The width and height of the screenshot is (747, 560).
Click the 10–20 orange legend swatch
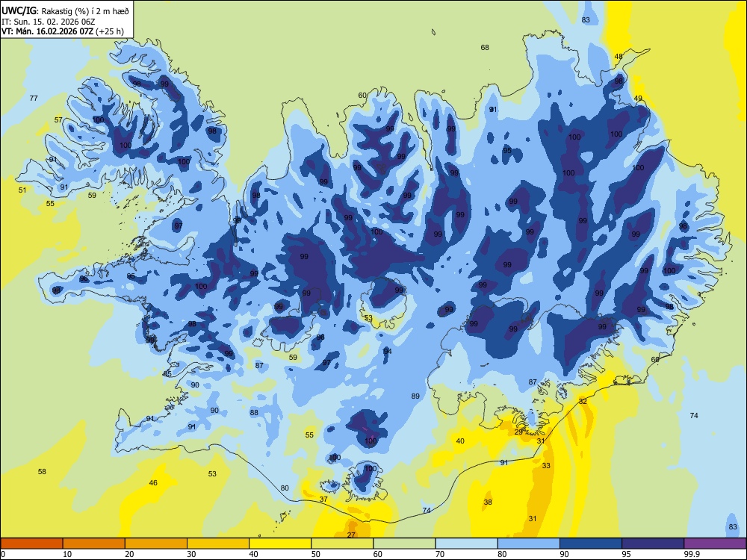(94, 544)
